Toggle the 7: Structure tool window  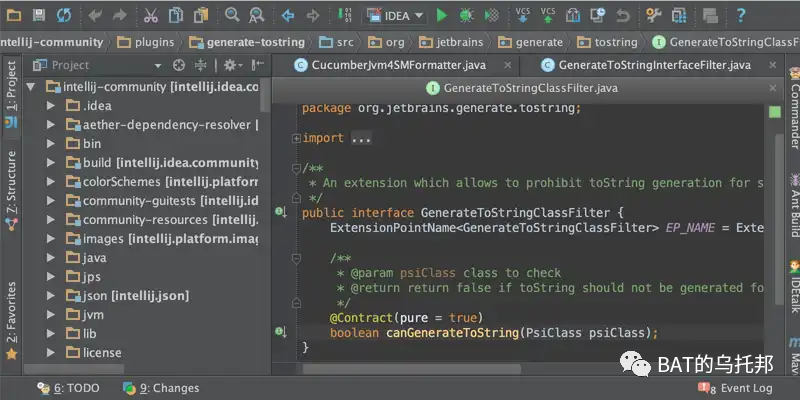[x=11, y=190]
